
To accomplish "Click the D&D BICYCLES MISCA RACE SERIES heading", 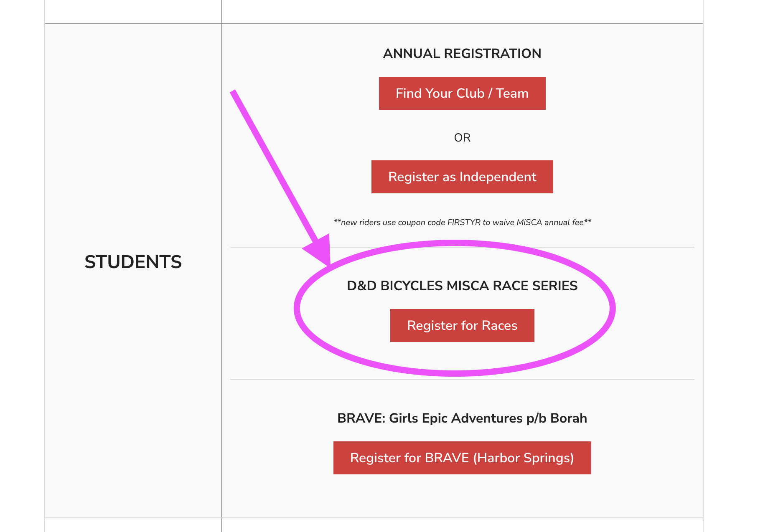I will pos(462,286).
